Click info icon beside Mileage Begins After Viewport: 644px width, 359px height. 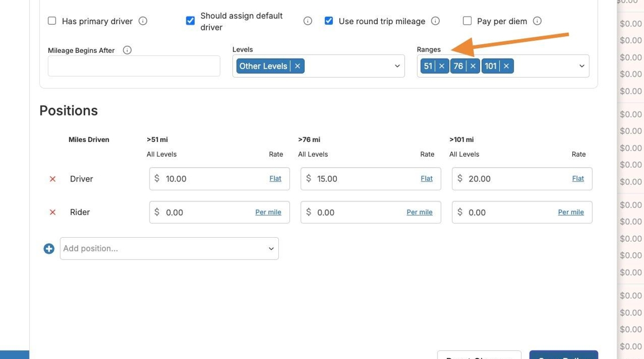click(x=127, y=50)
